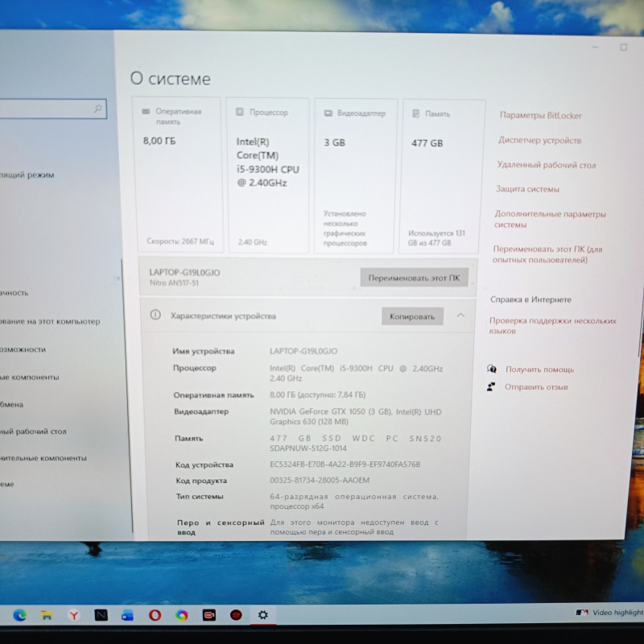Open Microsoft Edge from the taskbar

pos(19,615)
